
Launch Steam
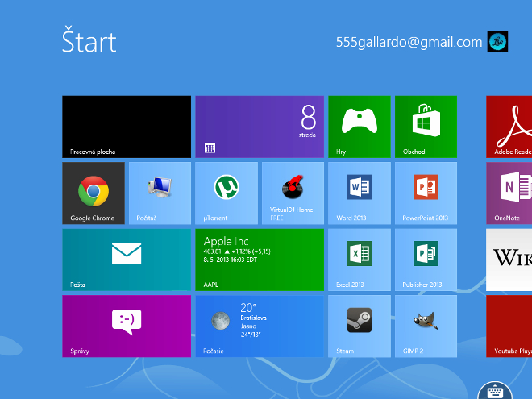click(x=360, y=326)
